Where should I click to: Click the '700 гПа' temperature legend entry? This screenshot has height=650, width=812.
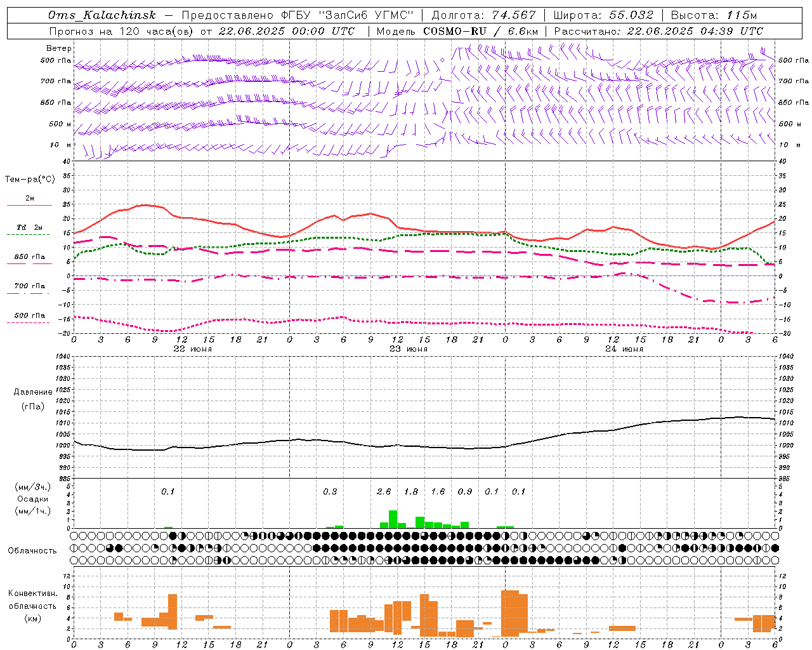[x=30, y=286]
